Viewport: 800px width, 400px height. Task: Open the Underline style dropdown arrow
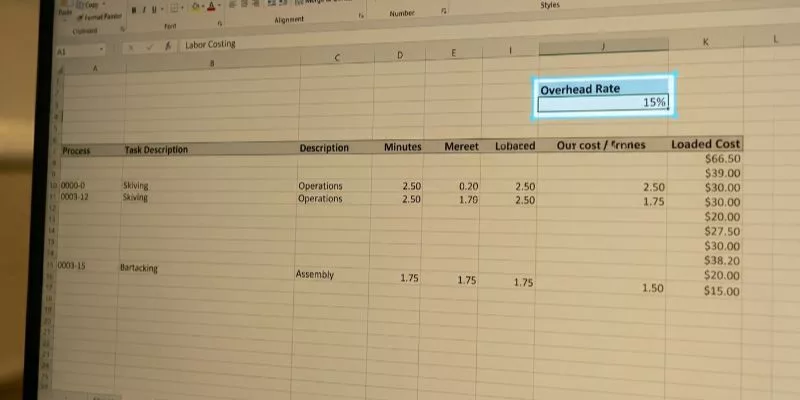(162, 9)
